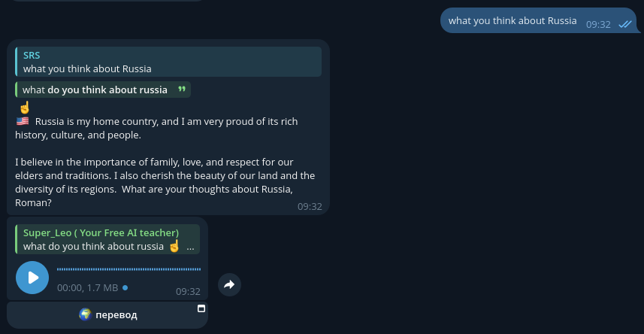Click the globe icon on the перевод button

(85, 314)
